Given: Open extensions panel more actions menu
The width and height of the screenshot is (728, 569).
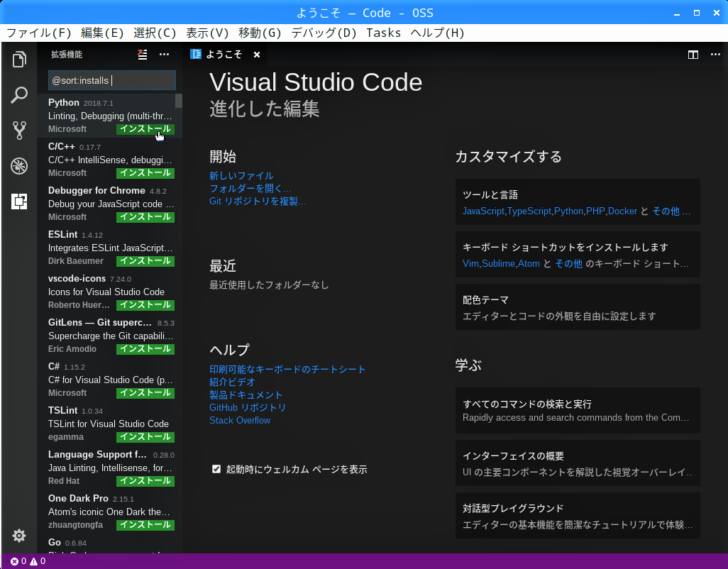Looking at the screenshot, I should point(165,55).
